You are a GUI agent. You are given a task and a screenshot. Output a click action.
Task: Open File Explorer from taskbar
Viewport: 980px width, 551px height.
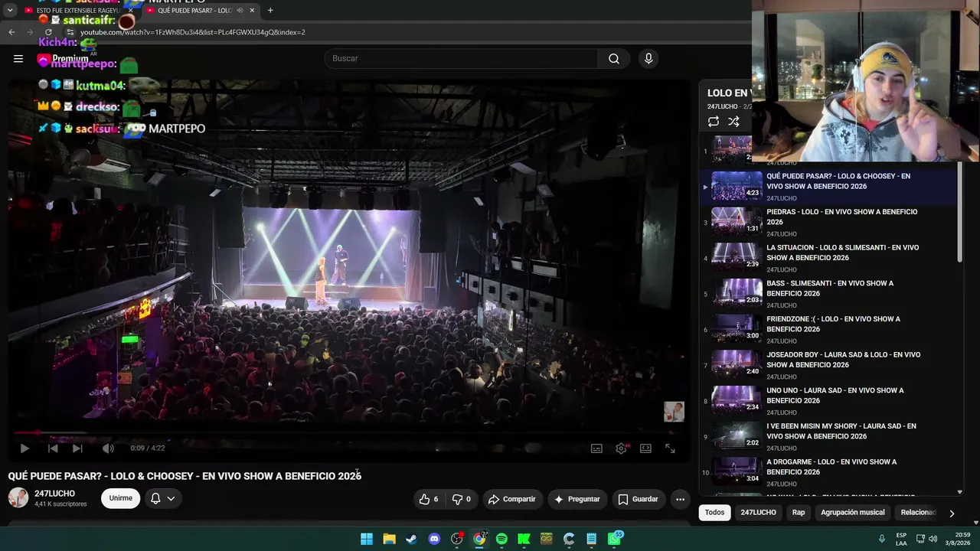point(389,539)
